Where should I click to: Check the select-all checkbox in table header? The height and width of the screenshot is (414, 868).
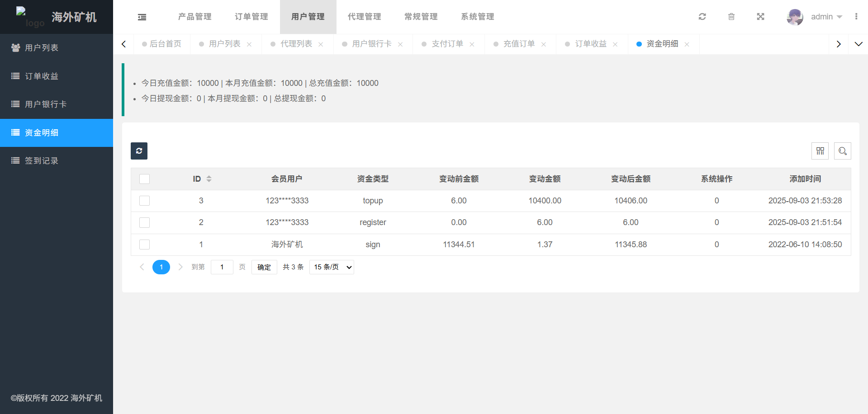click(x=144, y=179)
